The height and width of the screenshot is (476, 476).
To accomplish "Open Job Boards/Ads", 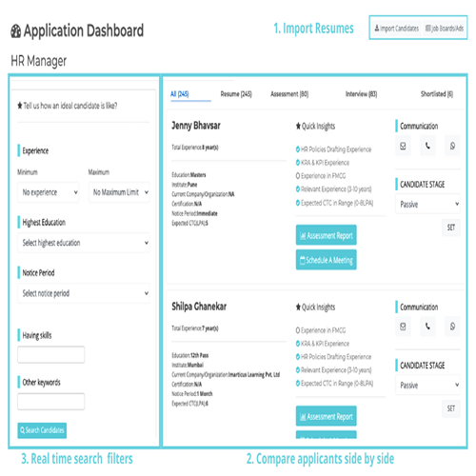I will (x=444, y=29).
